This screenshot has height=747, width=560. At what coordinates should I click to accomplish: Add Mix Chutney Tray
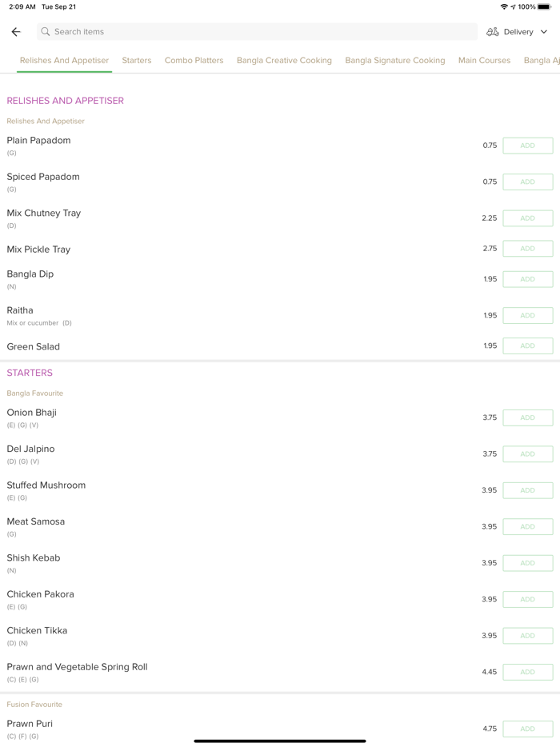[x=527, y=218]
